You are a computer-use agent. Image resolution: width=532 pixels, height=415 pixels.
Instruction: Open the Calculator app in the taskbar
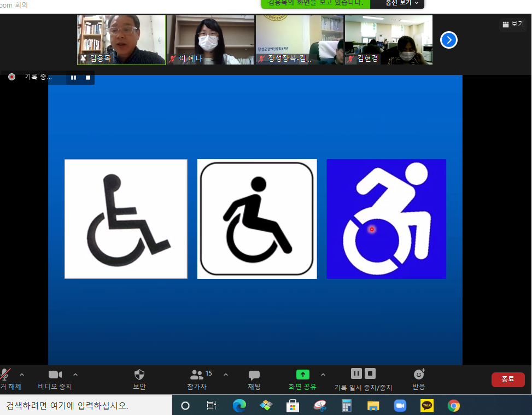[x=346, y=405]
